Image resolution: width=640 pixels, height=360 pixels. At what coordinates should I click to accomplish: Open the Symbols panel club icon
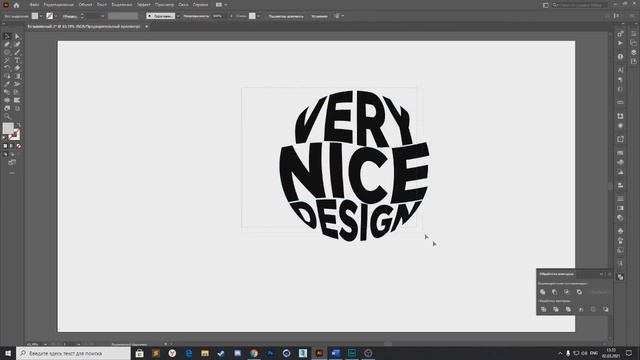(620, 231)
